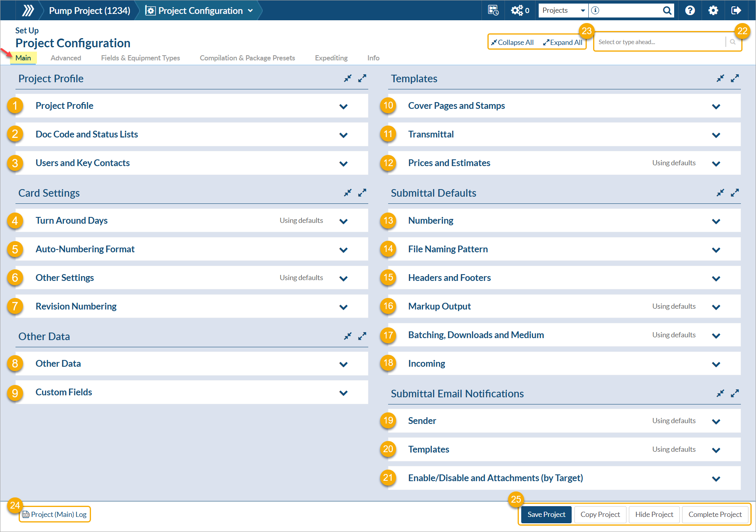Open Compilation & Package Presets tab

coord(247,58)
